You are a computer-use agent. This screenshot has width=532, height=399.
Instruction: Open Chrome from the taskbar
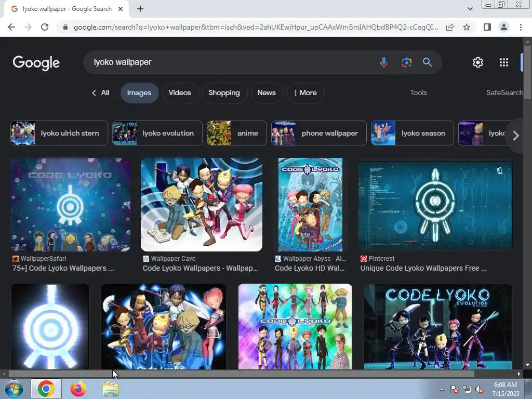pos(46,389)
